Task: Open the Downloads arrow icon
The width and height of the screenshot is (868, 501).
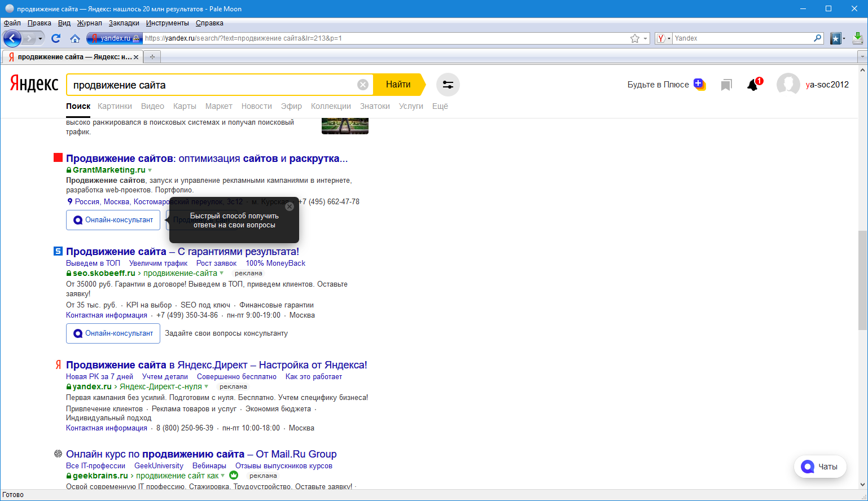Action: click(858, 38)
